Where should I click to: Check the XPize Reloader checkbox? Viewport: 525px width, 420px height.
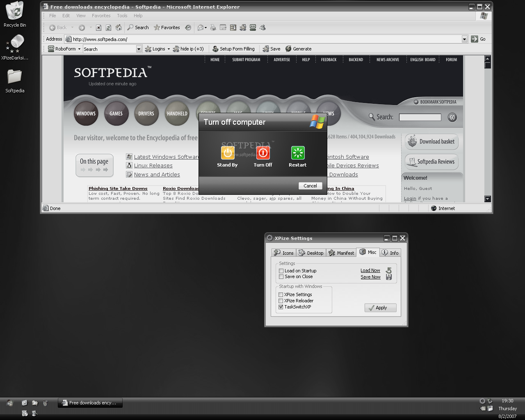point(281,301)
